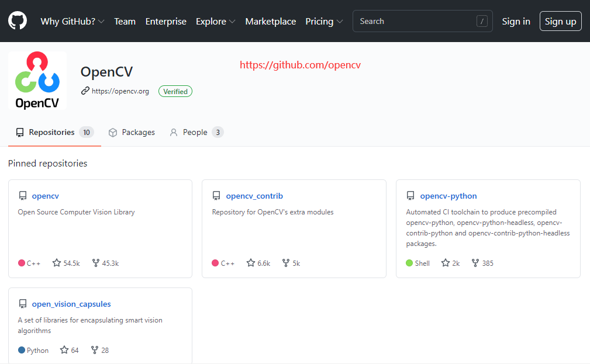
Task: Open the GitHub homepage via the Octocat logo
Action: click(18, 20)
